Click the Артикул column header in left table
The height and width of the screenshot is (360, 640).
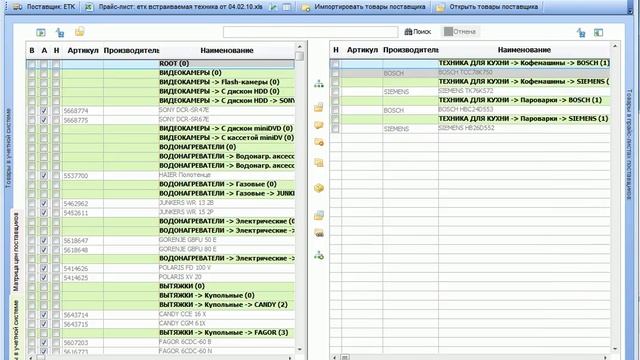pyautogui.click(x=83, y=51)
